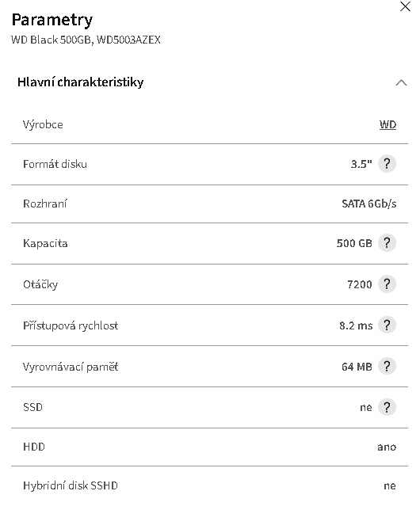The height and width of the screenshot is (510, 420).
Task: Close the Parametry panel
Action: [405, 6]
